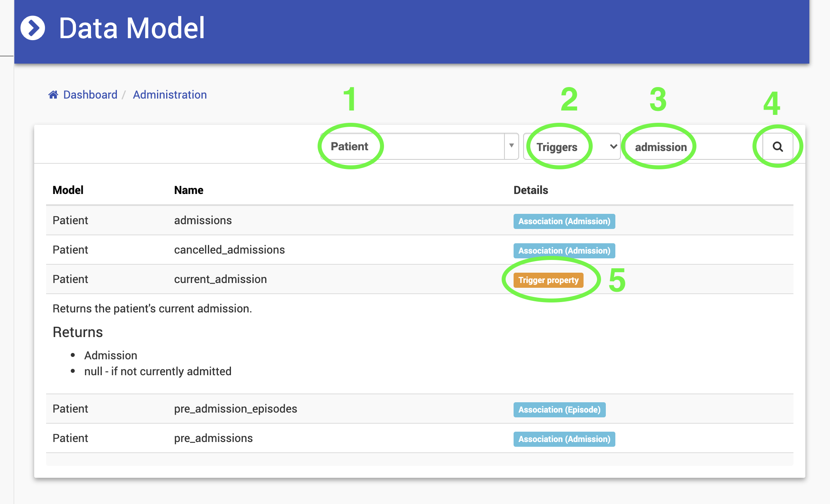Click the Association (Episode) badge
The width and height of the screenshot is (830, 504).
point(559,410)
